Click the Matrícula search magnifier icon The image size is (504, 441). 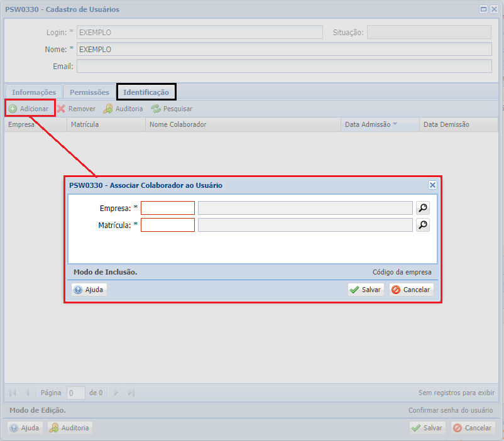423,225
